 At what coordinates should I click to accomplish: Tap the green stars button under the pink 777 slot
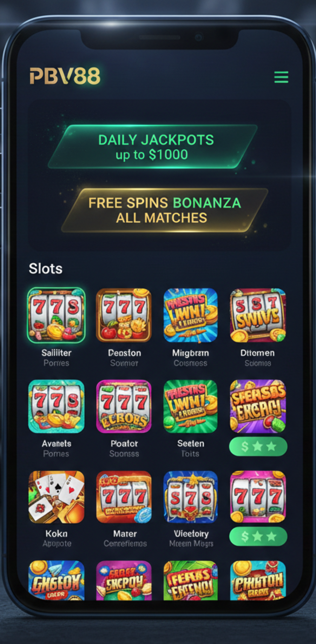coord(258,536)
